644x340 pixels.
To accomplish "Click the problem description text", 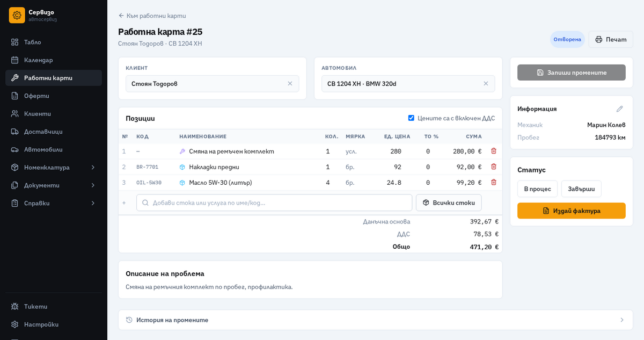I will tap(209, 287).
